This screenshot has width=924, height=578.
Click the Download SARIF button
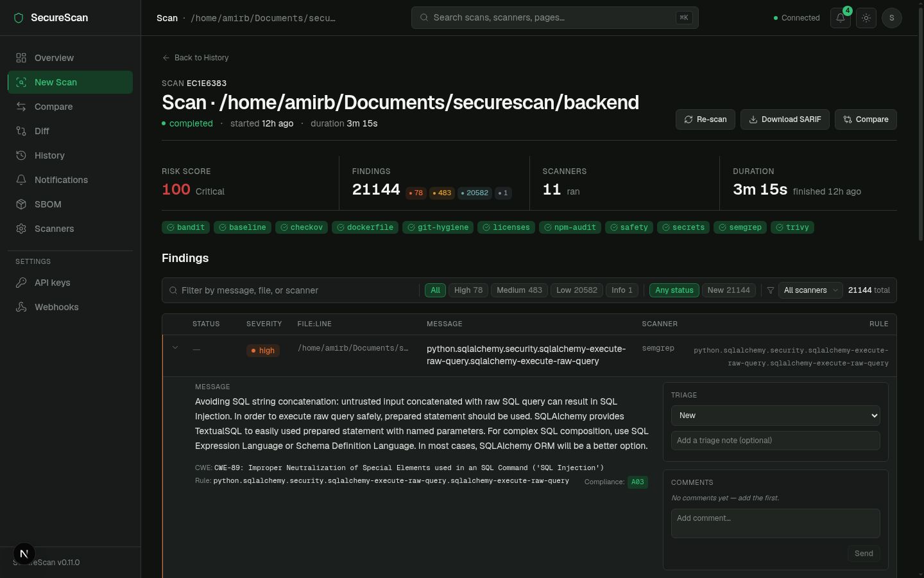[785, 119]
